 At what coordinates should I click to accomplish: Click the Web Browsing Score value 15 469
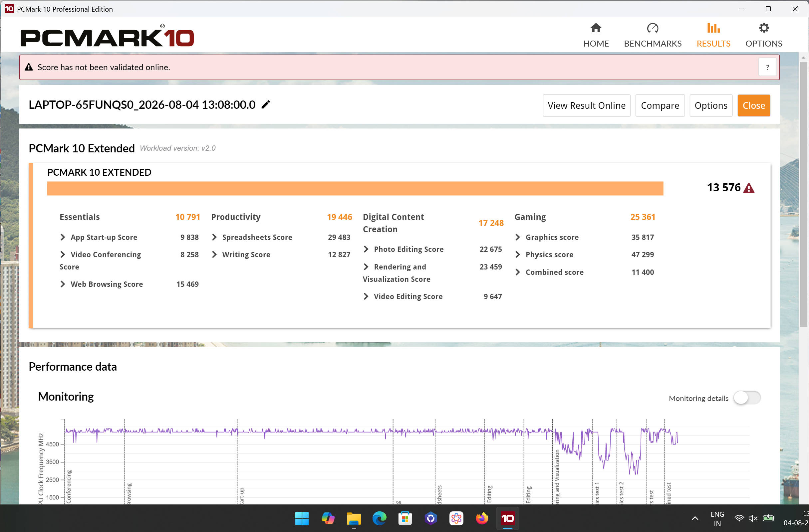[x=187, y=284]
